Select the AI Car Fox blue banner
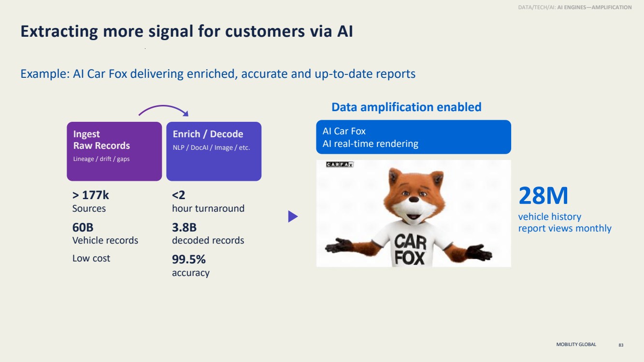Viewport: 644px width, 362px height. [414, 137]
